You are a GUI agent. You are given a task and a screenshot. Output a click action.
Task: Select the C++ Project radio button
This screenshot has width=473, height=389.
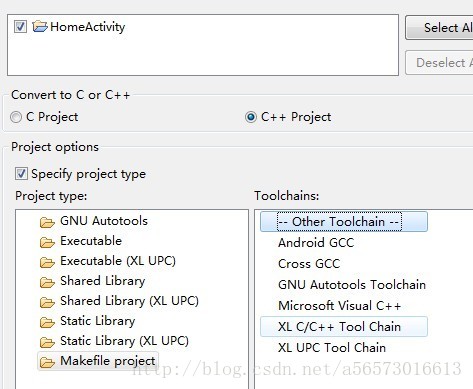coord(251,117)
